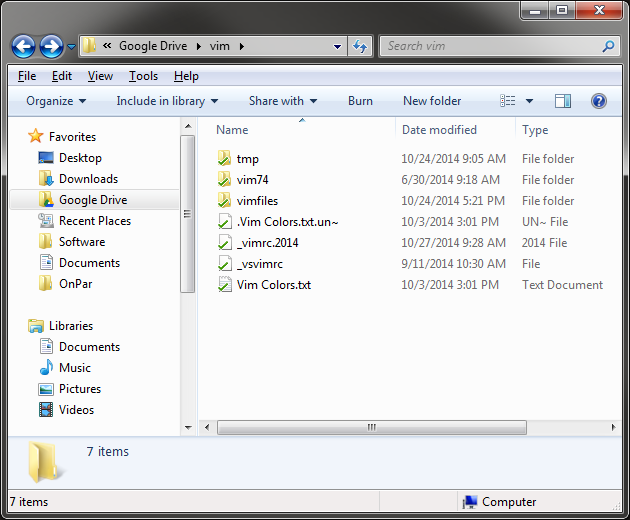Image resolution: width=630 pixels, height=520 pixels.
Task: Open the Help menu
Action: point(186,76)
